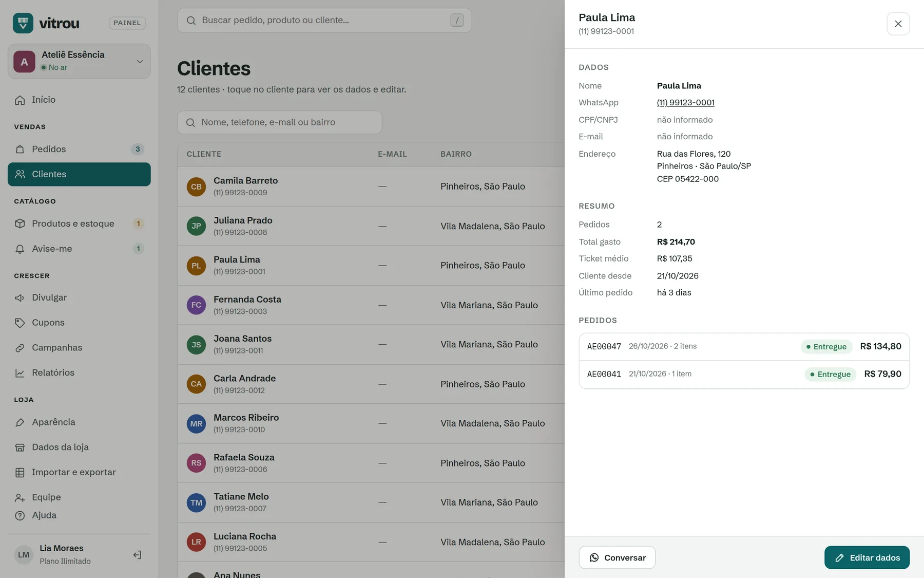Select the Luciana Rocha client row
Image resolution: width=924 pixels, height=578 pixels.
(x=371, y=542)
